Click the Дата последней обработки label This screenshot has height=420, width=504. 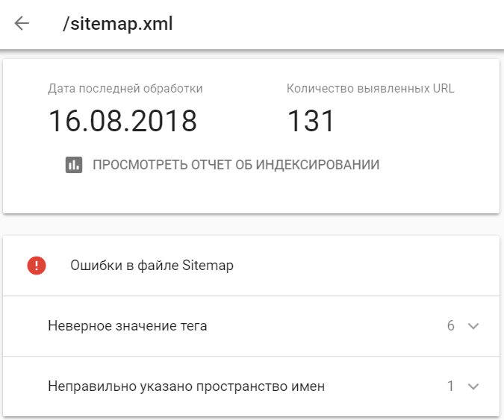tap(125, 89)
